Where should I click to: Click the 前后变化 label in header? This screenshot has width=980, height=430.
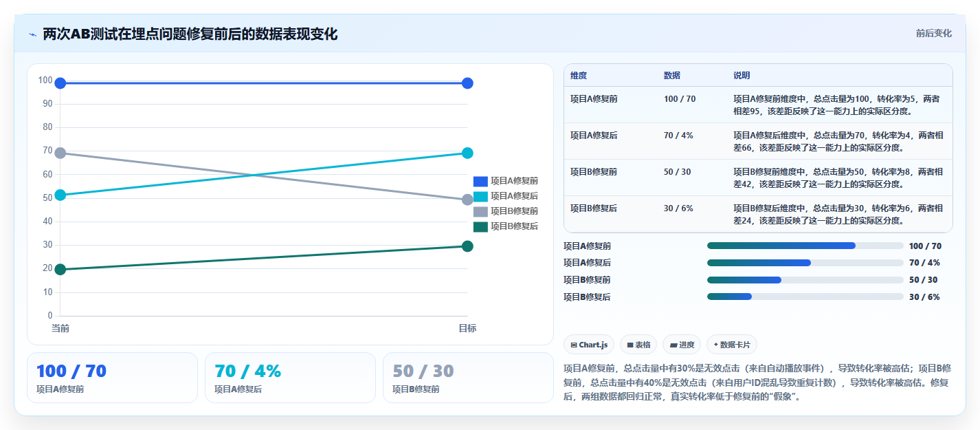click(x=934, y=33)
